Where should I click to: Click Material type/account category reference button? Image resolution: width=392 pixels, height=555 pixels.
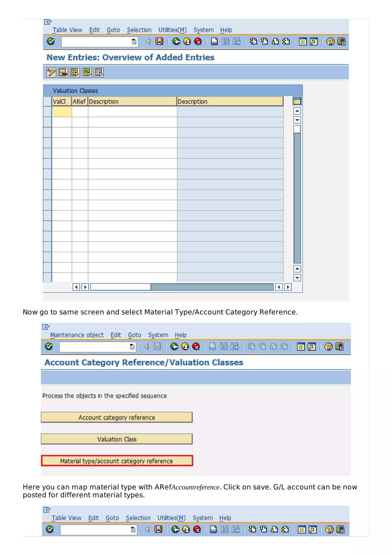117,461
